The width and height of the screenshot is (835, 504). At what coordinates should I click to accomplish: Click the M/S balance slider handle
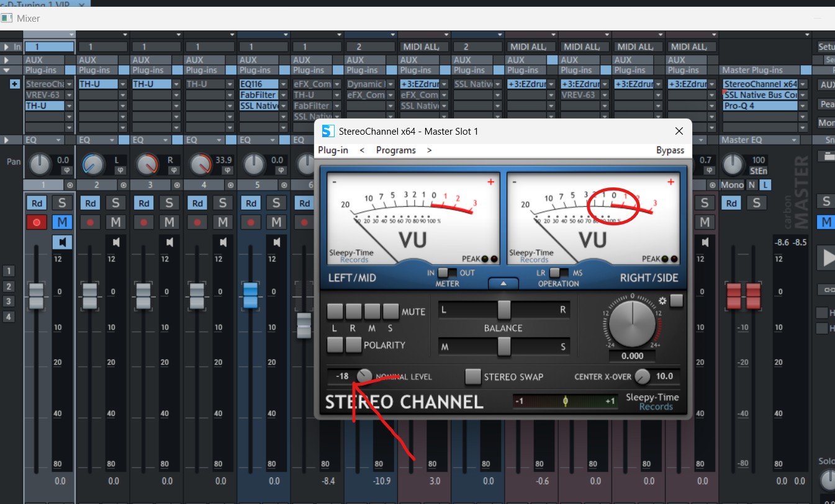tap(504, 346)
